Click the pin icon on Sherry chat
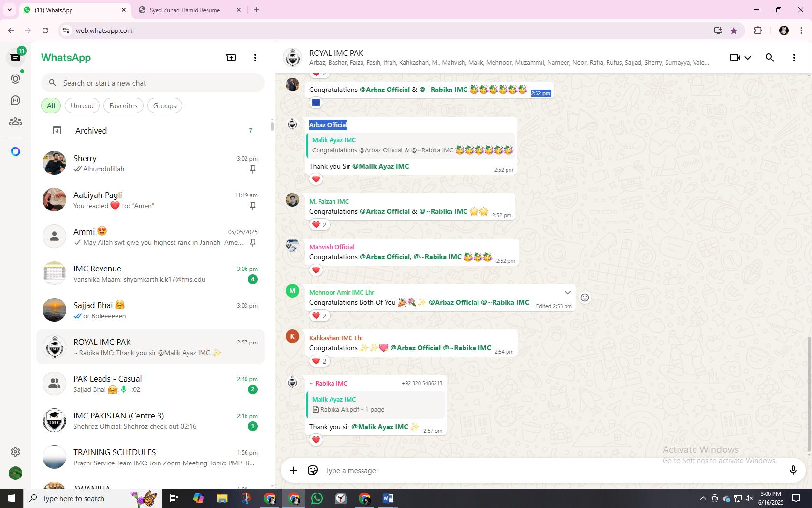The height and width of the screenshot is (508, 812). 252,169
